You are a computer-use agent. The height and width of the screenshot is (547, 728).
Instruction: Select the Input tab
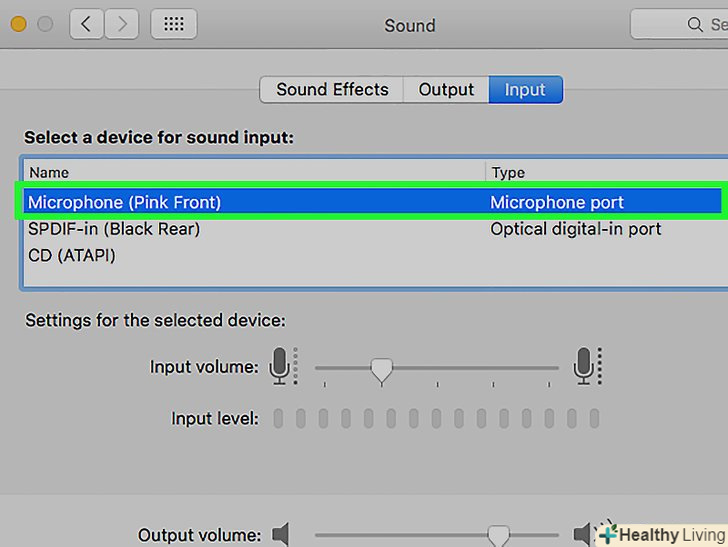tap(525, 89)
